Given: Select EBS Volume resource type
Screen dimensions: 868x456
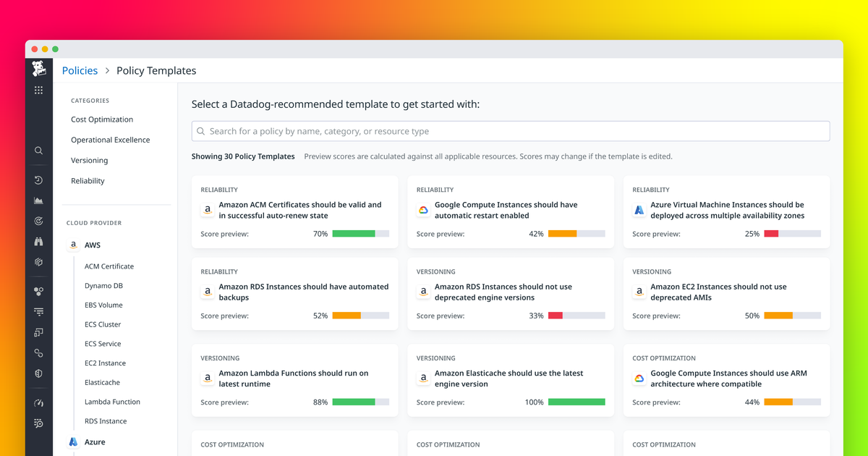Looking at the screenshot, I should pos(103,305).
